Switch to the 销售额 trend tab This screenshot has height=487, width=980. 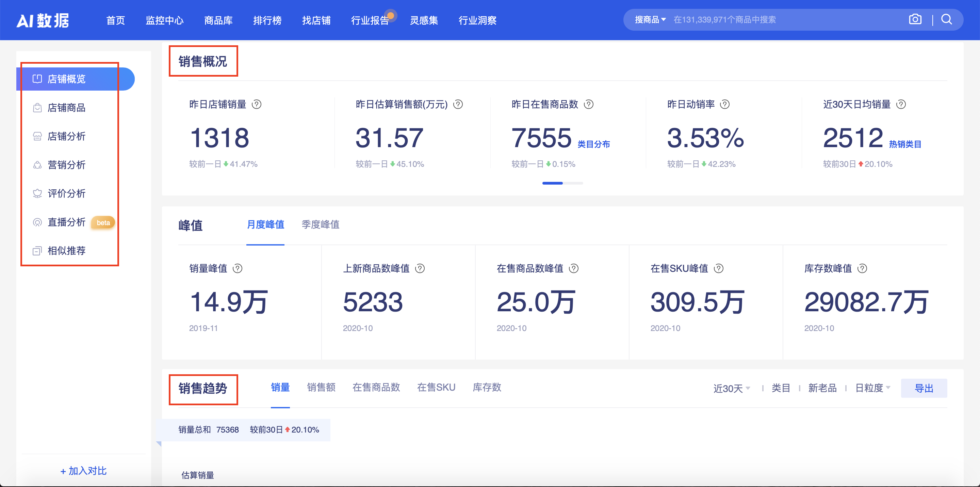point(321,387)
